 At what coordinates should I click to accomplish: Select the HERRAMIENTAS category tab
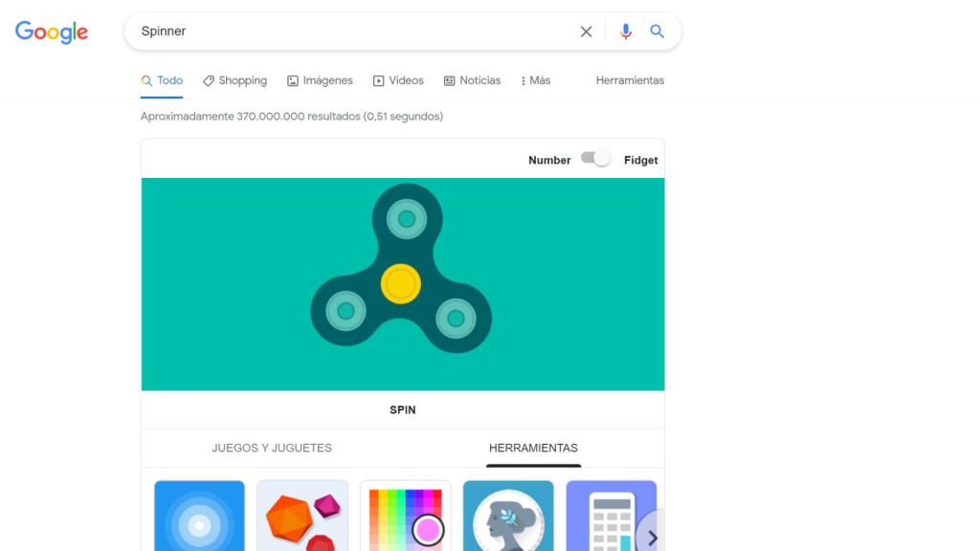[x=533, y=448]
